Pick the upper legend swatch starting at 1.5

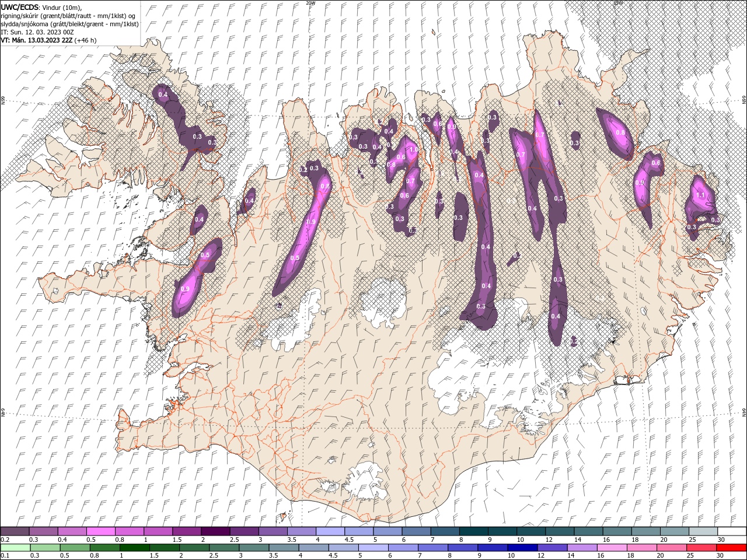point(186,531)
